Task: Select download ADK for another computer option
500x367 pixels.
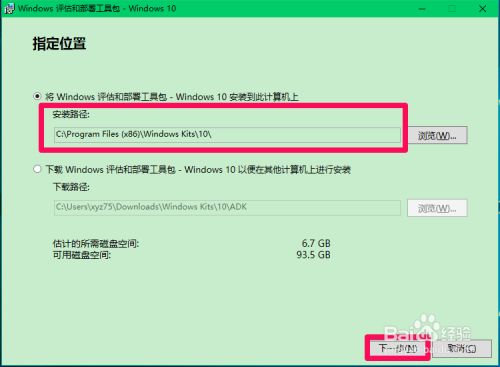Action: [x=37, y=169]
